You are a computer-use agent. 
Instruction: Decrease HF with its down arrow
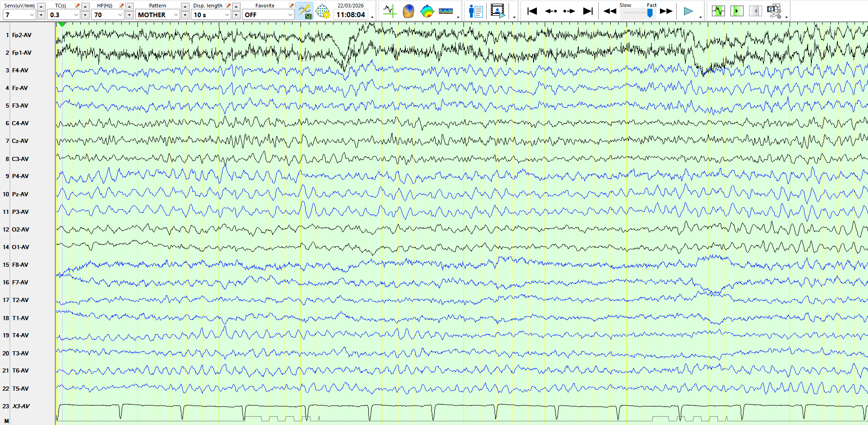click(130, 15)
